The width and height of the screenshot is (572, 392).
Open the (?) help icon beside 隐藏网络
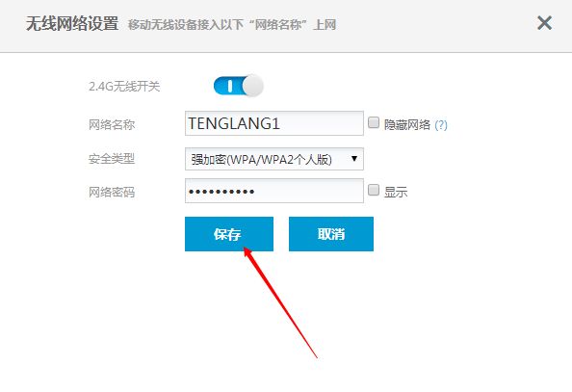tap(441, 125)
